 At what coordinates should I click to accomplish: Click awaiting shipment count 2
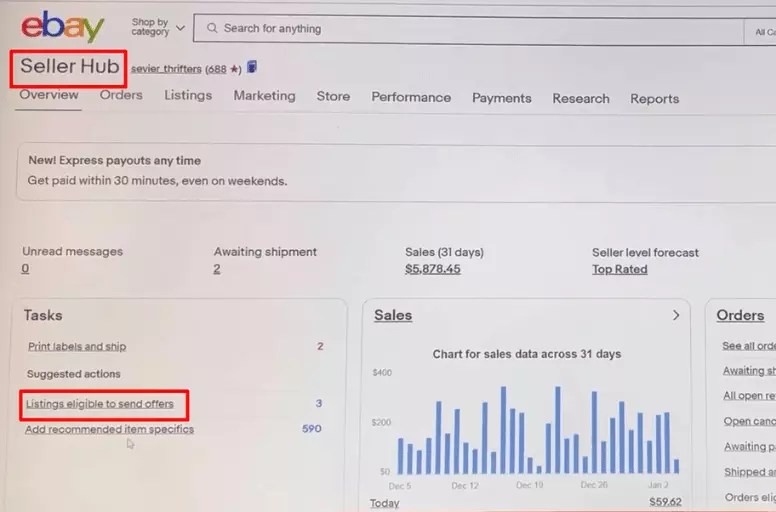coord(217,269)
